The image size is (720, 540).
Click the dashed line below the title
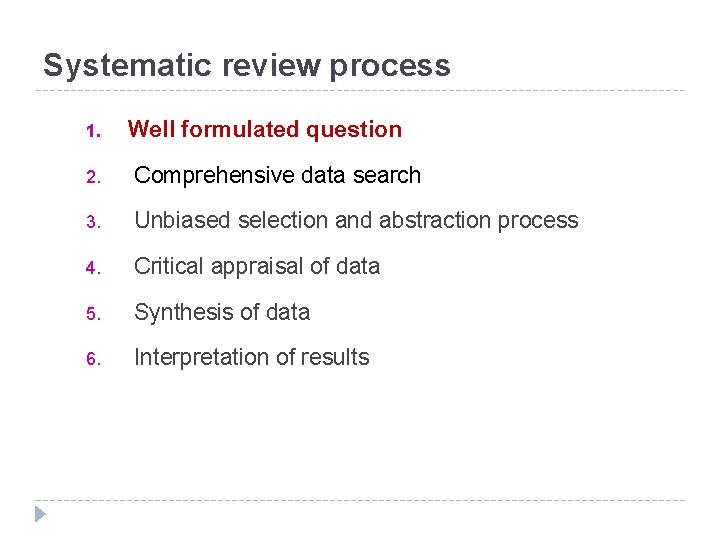pyautogui.click(x=360, y=91)
